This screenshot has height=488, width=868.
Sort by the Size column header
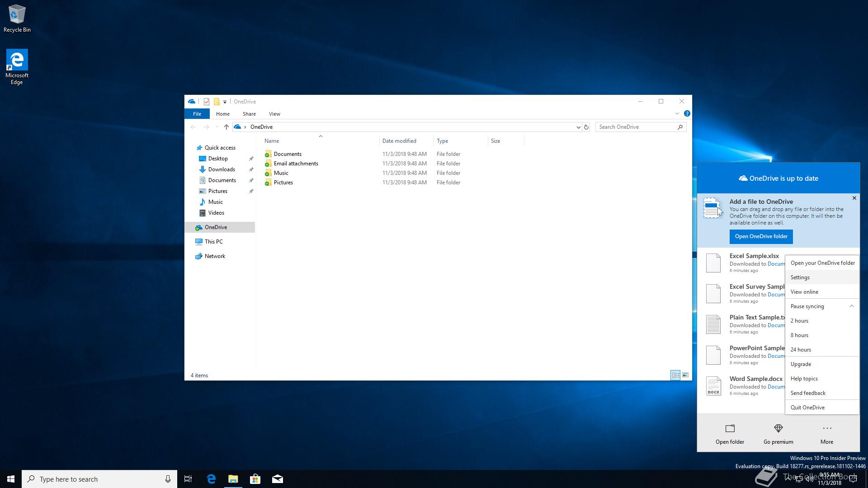click(506, 141)
